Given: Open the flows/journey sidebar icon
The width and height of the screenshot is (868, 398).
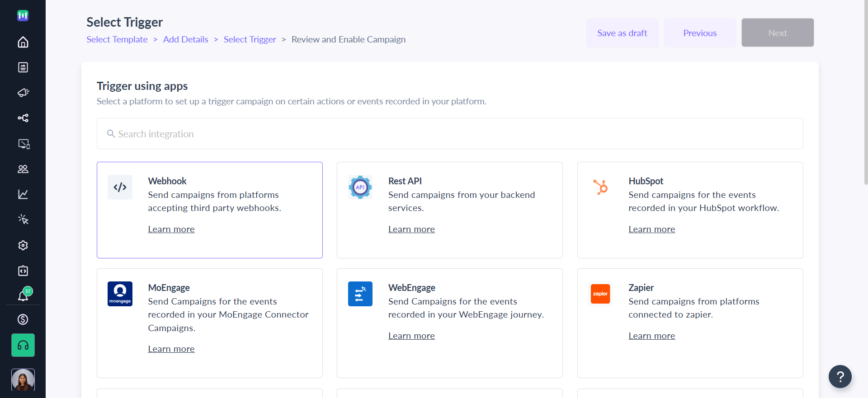Looking at the screenshot, I should tap(23, 118).
